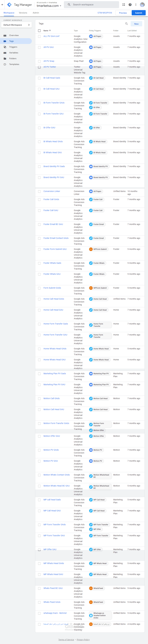Create a tag with the New button
The width and height of the screenshot is (148, 644).
[x=136, y=24]
